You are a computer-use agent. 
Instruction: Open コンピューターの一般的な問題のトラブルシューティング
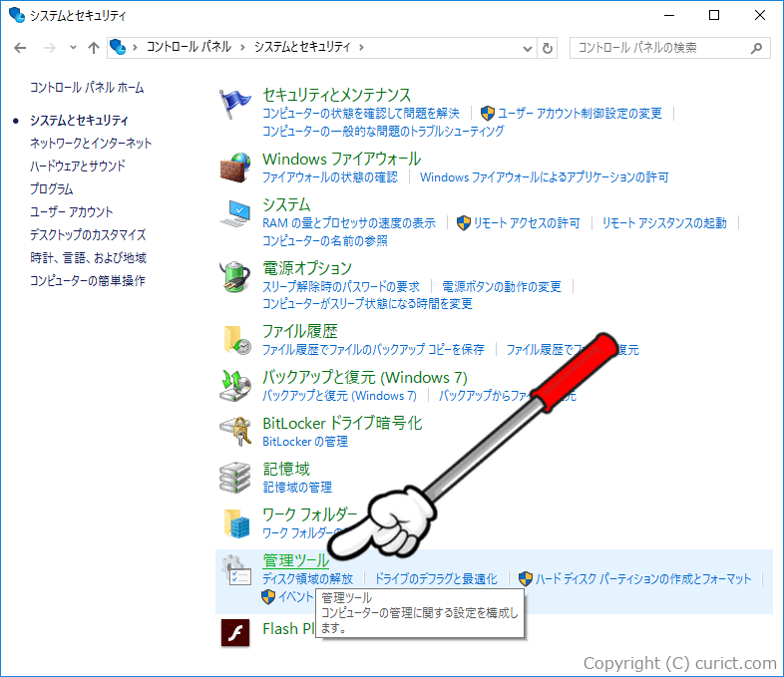tap(383, 131)
